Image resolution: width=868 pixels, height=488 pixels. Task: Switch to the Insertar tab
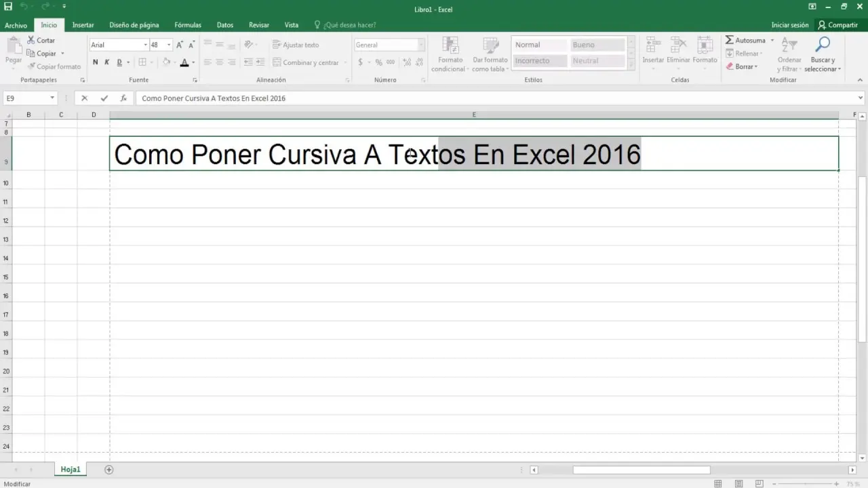pos(83,25)
